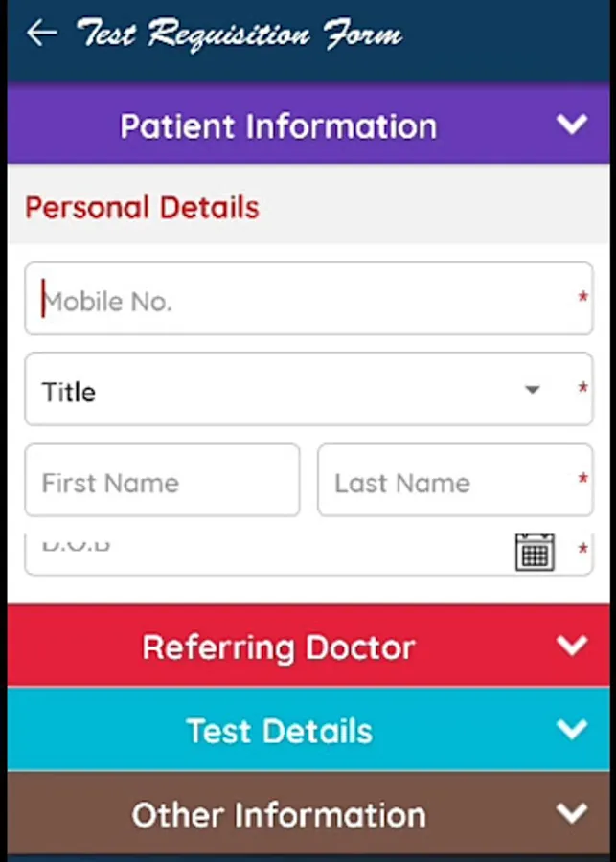Screen dimensions: 616x862
Task: Expand the Test Details section
Action: click(x=278, y=731)
